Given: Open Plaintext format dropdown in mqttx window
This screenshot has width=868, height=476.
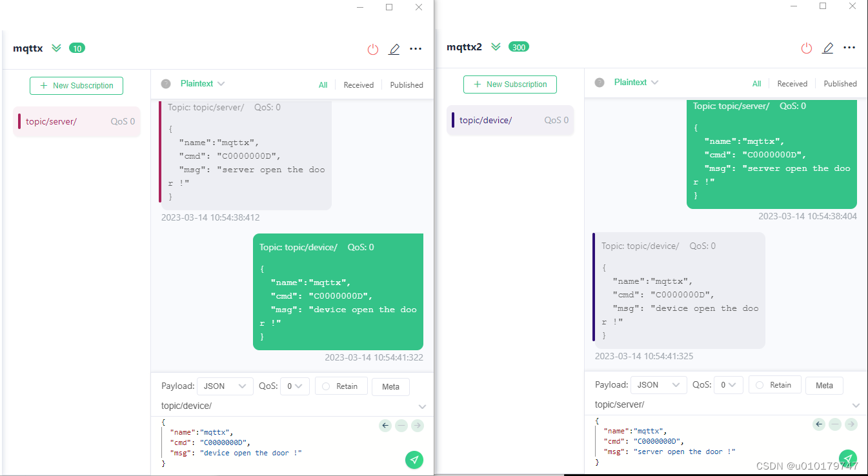Looking at the screenshot, I should [x=203, y=84].
